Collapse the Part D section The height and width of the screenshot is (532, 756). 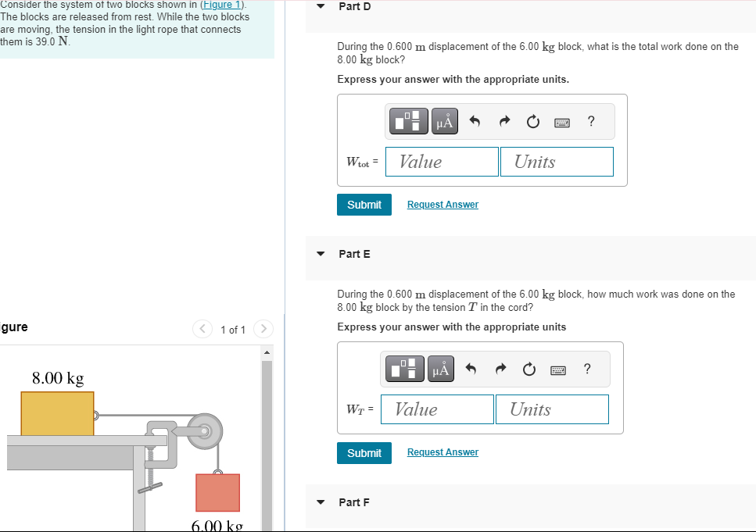[321, 6]
